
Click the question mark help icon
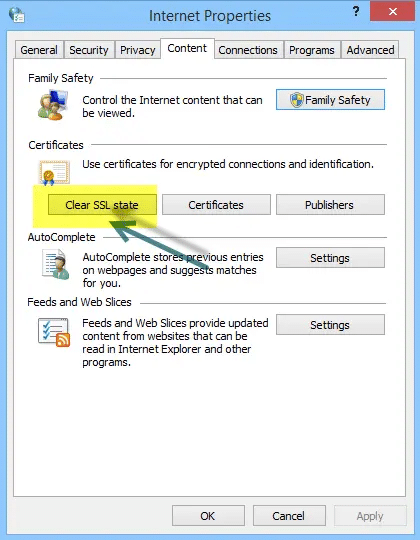click(x=356, y=12)
